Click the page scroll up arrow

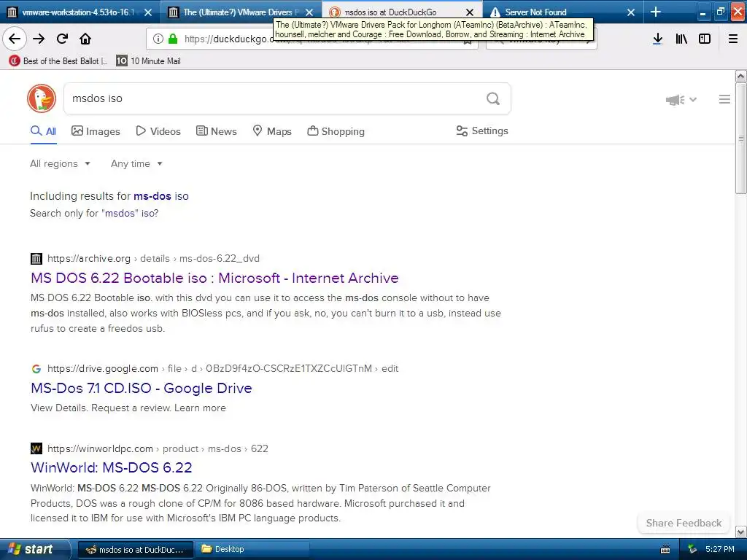point(741,76)
